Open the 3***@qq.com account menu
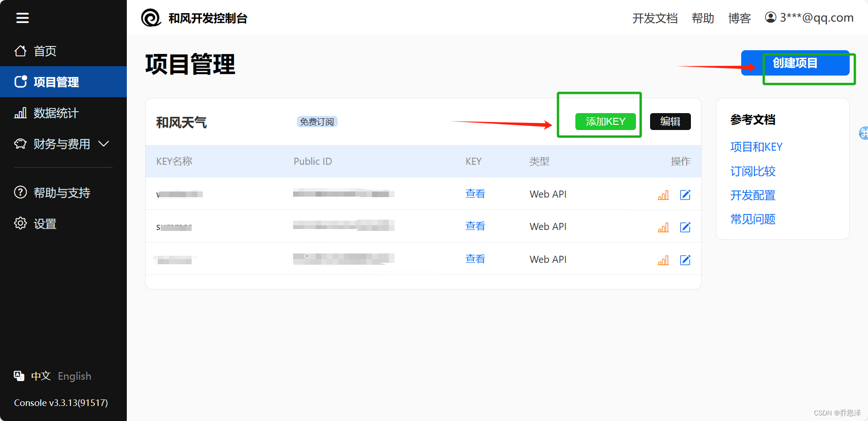This screenshot has width=868, height=421. pyautogui.click(x=809, y=18)
